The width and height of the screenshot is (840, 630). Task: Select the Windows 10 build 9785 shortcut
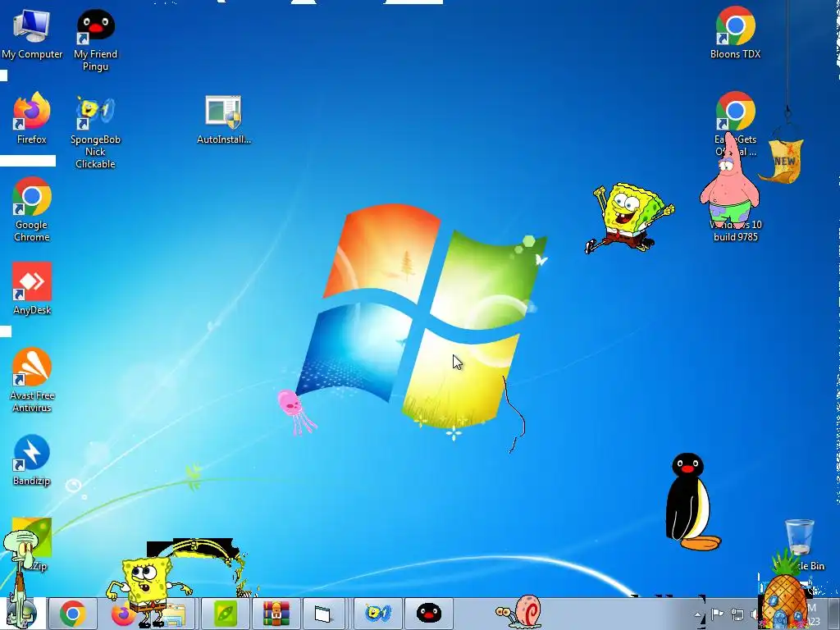[x=735, y=231]
